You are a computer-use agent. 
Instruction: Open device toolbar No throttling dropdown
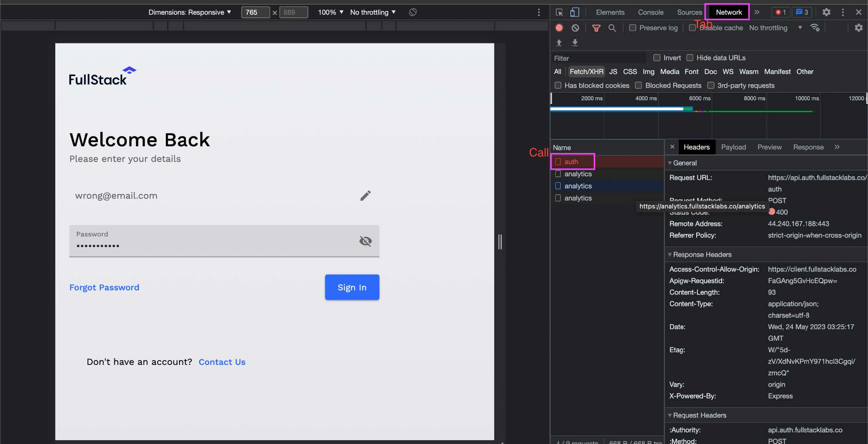point(373,12)
